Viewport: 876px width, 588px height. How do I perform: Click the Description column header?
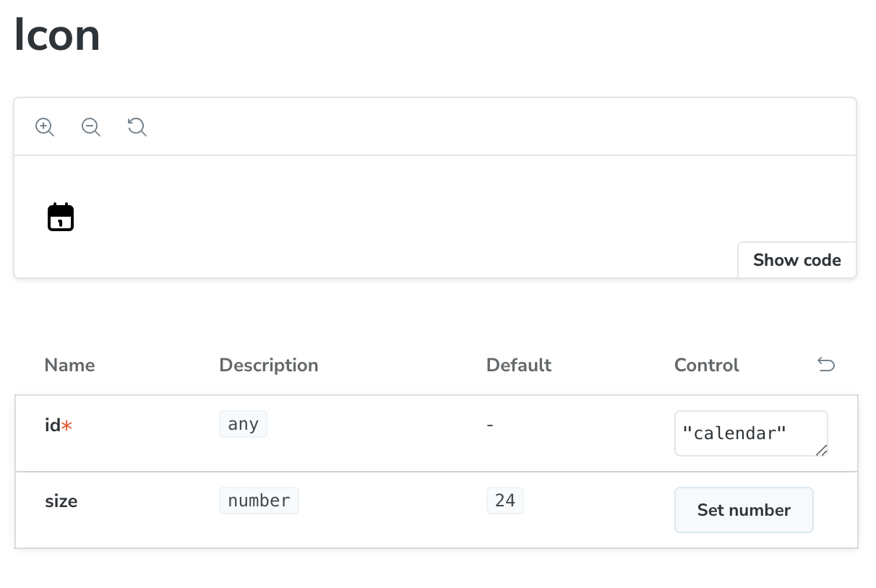coord(268,366)
